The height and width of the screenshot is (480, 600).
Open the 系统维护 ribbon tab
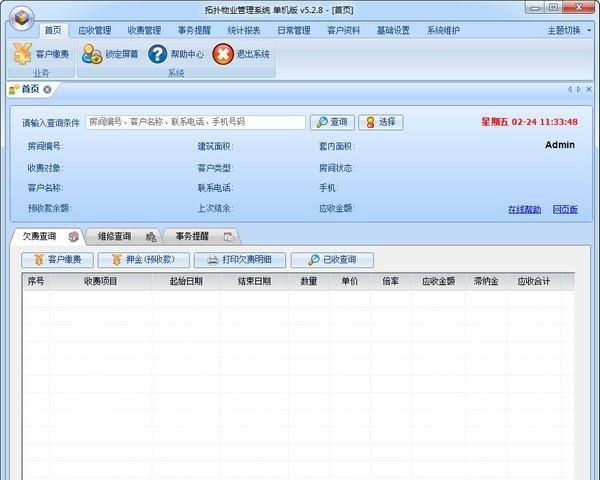tap(443, 30)
